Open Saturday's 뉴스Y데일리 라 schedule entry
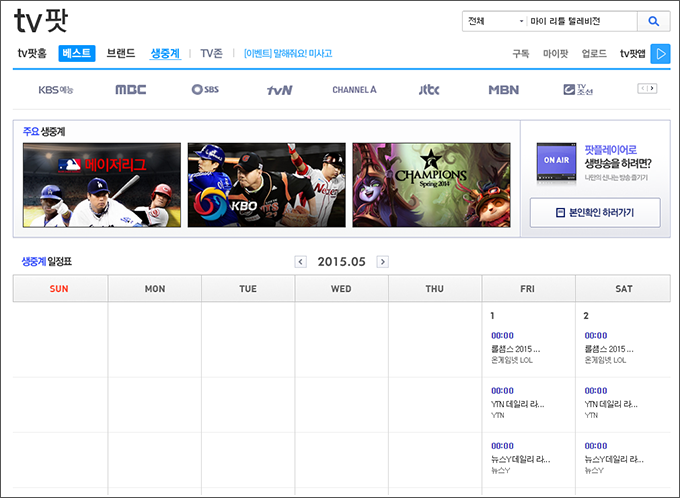Viewport: 680px width, 498px height. coord(614,459)
